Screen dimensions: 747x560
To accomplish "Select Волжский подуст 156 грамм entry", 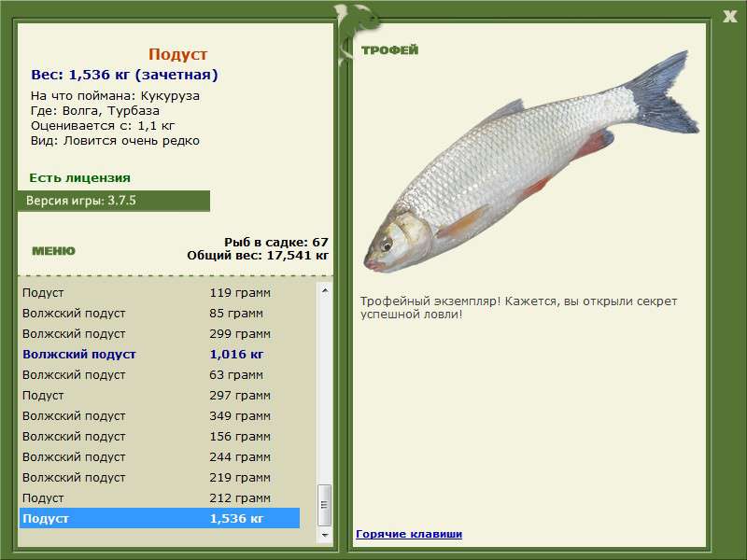I will pos(159,436).
